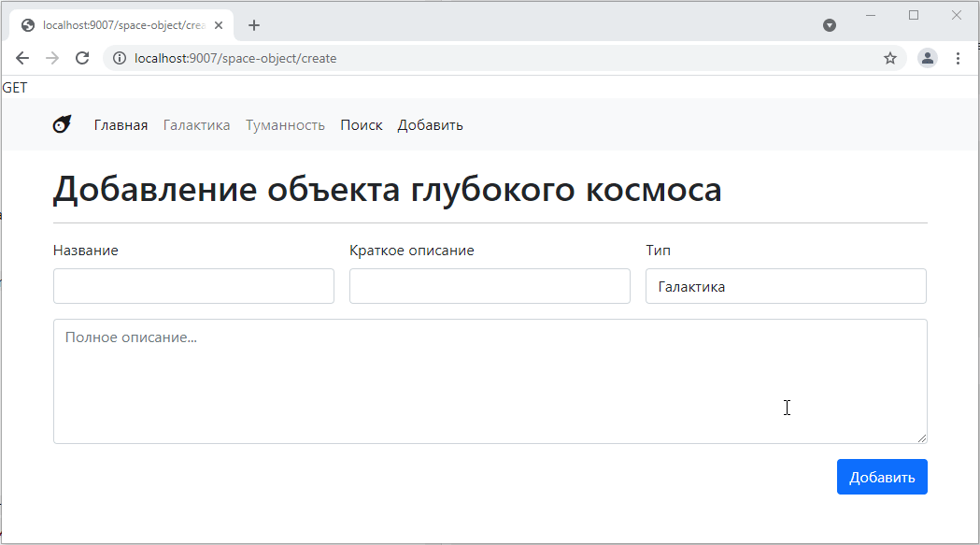Click the comet logo in navbar
980x545 pixels.
click(62, 124)
